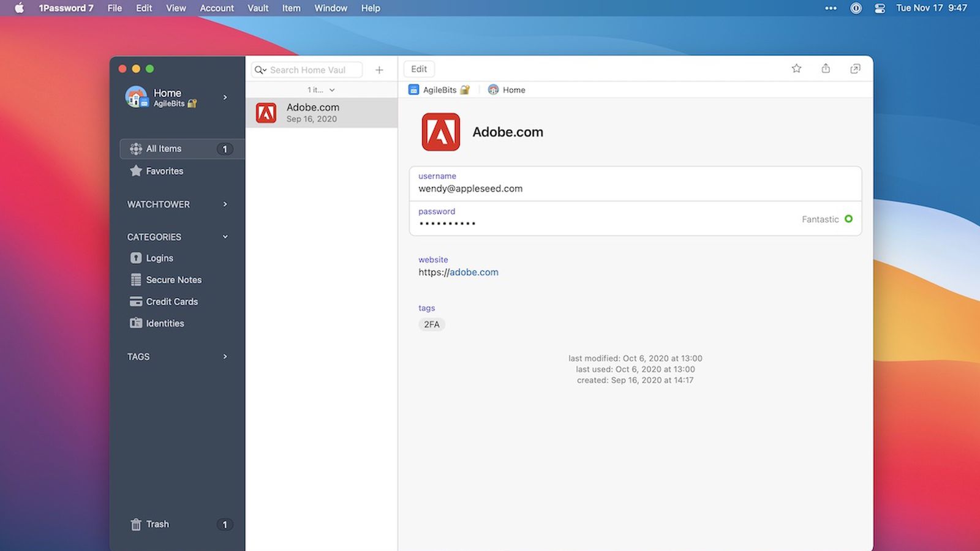Open the 1Password 7 app menu
The height and width of the screenshot is (551, 980).
click(x=66, y=8)
